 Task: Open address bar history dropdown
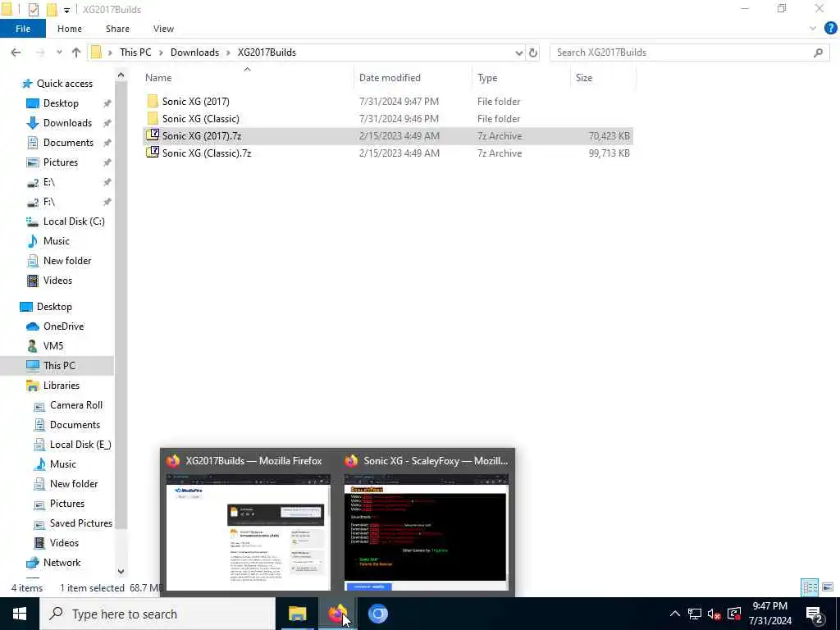[x=518, y=52]
